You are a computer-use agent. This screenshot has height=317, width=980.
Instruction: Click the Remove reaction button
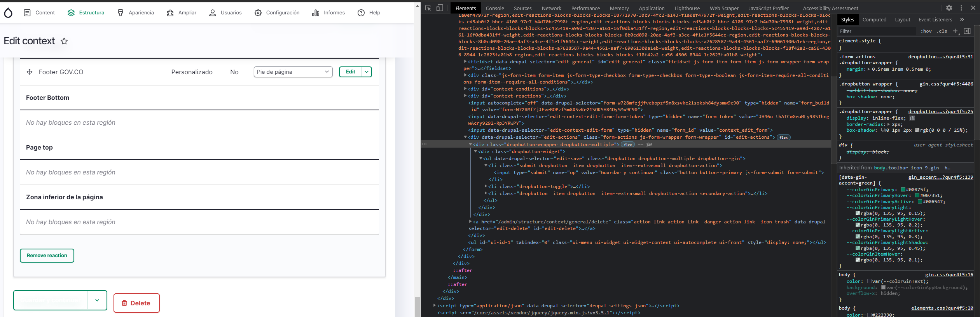click(47, 256)
